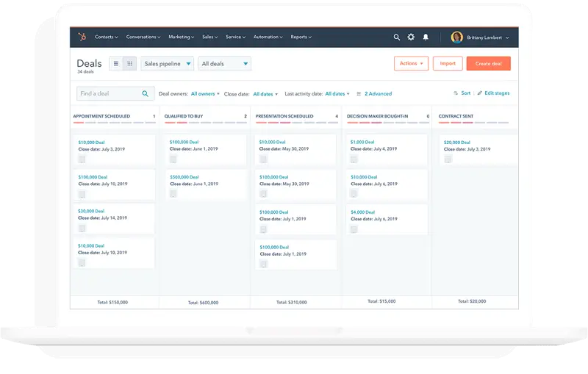The height and width of the screenshot is (374, 588).
Task: Open the search magnifier in top bar
Action: (x=396, y=37)
